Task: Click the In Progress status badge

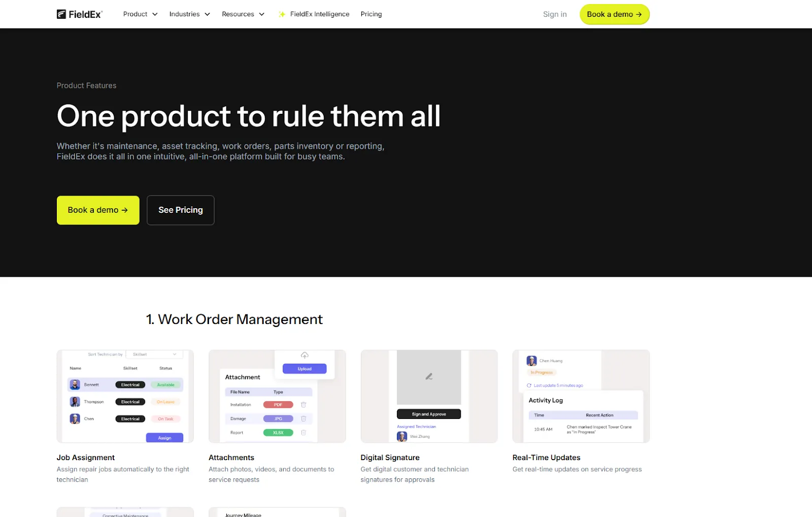Action: tap(542, 373)
